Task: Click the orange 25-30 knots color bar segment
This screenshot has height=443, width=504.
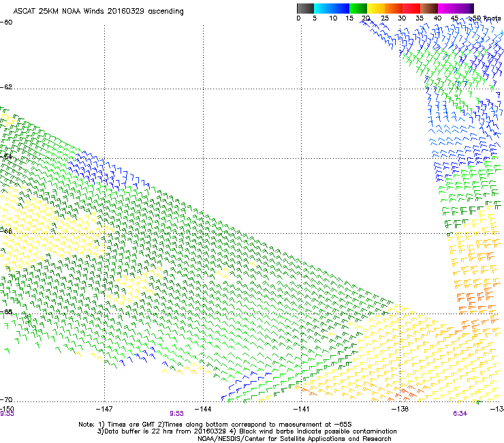Action: (394, 8)
